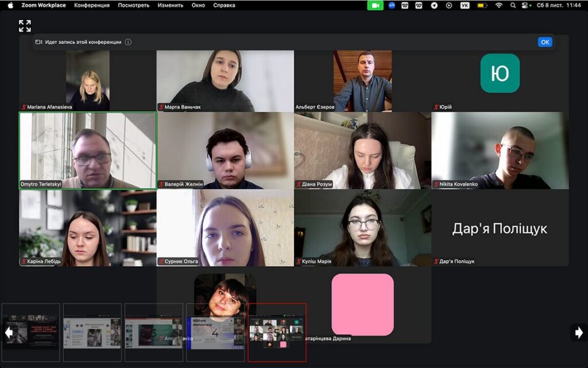Click the info icon beside the recording notice
The height and width of the screenshot is (368, 588).
[128, 42]
